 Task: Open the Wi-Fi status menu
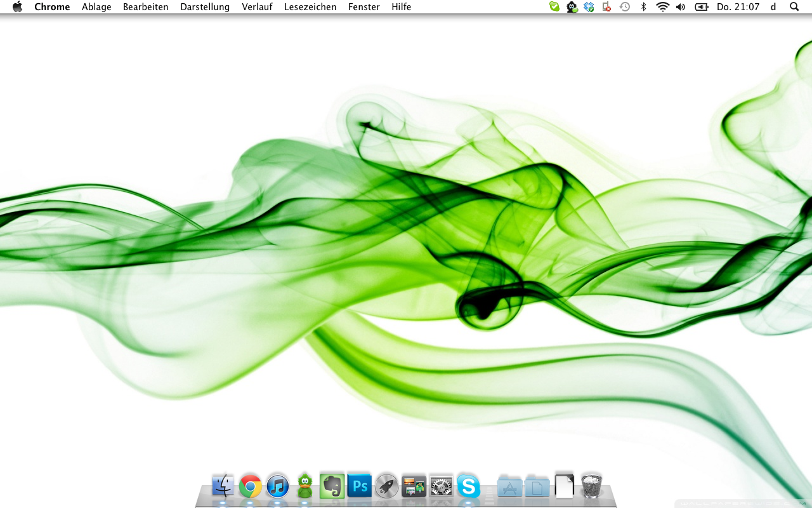click(662, 7)
